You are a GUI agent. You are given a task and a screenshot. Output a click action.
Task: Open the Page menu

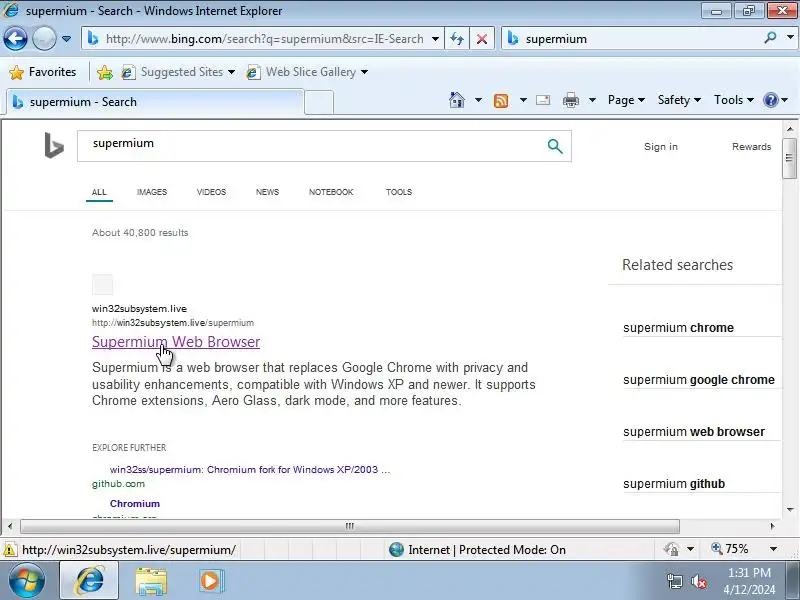[626, 100]
